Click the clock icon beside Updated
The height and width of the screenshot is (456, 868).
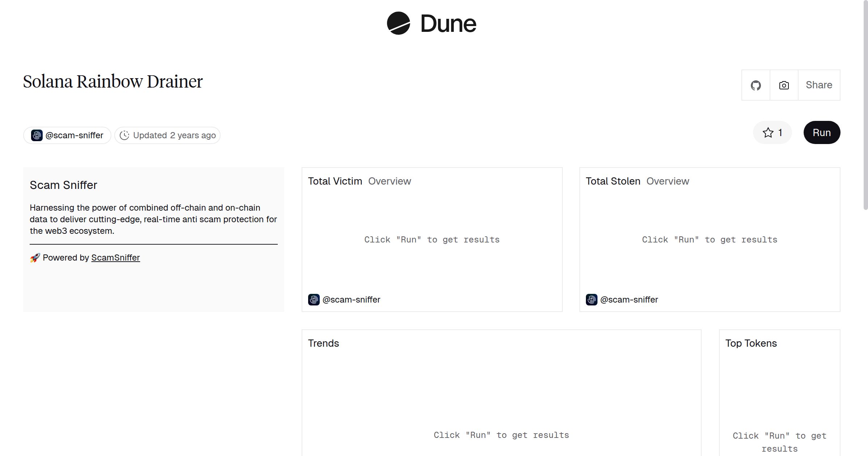point(124,135)
